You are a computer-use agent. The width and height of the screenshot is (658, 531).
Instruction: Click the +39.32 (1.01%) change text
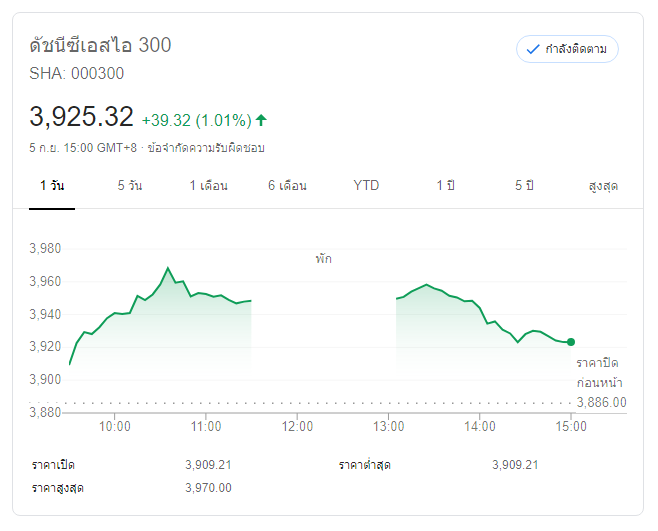(196, 120)
